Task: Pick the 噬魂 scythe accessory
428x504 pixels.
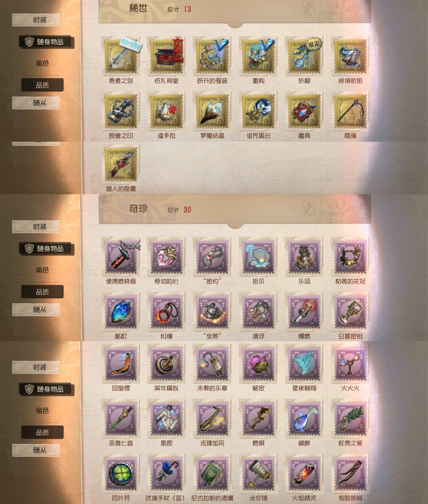Action: 350,111
